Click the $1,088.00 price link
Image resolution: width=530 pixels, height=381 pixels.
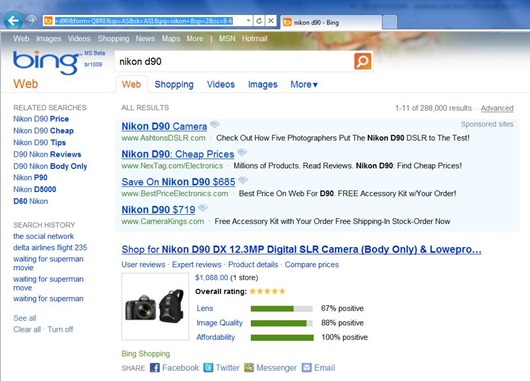coord(212,278)
